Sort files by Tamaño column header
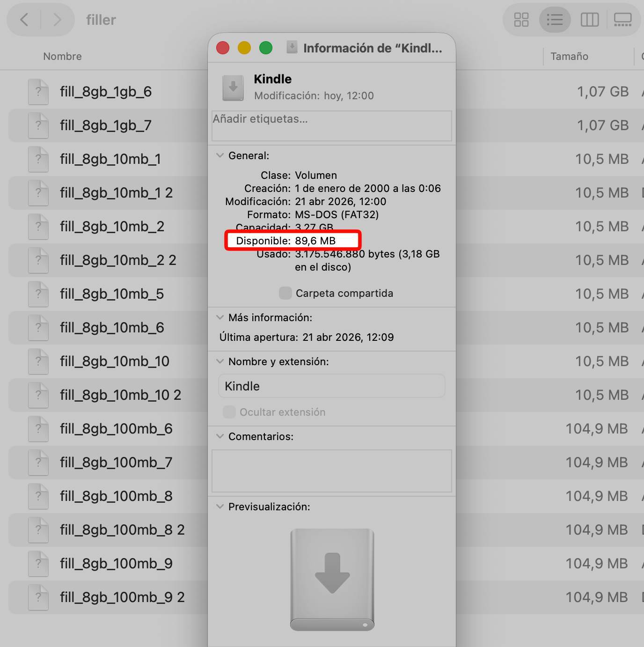 pyautogui.click(x=569, y=56)
